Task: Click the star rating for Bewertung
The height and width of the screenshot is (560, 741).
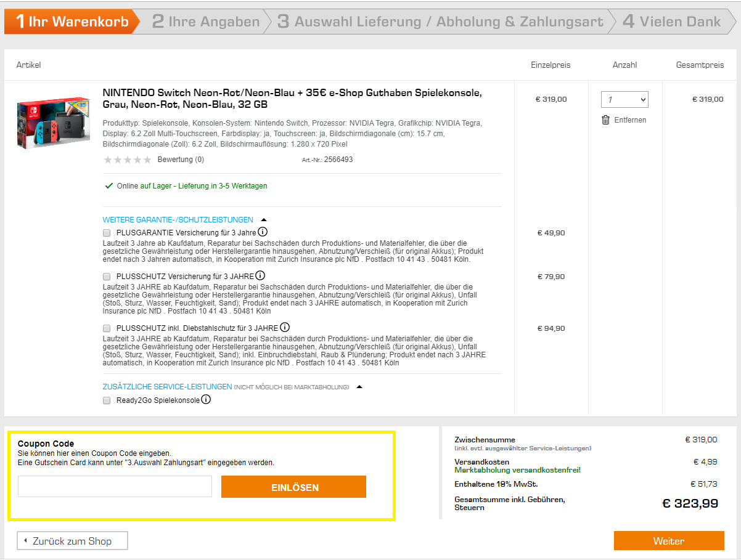Action: click(128, 160)
